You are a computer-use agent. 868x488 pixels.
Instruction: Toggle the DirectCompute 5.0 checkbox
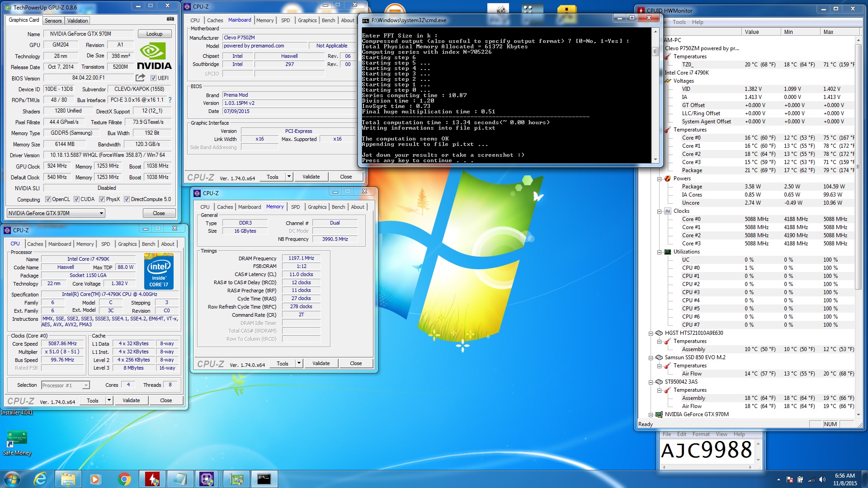[127, 199]
